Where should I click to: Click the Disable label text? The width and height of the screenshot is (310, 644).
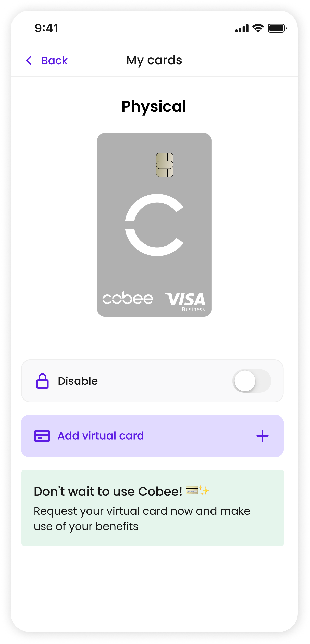point(78,381)
